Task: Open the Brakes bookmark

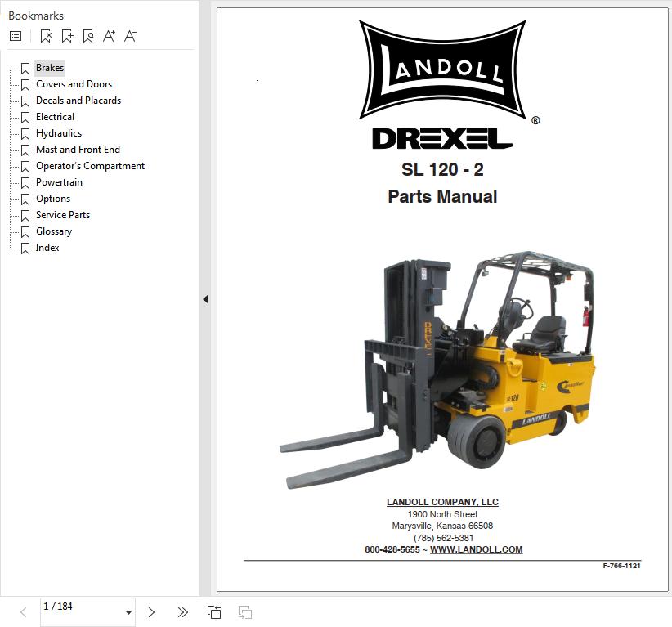Action: (50, 68)
